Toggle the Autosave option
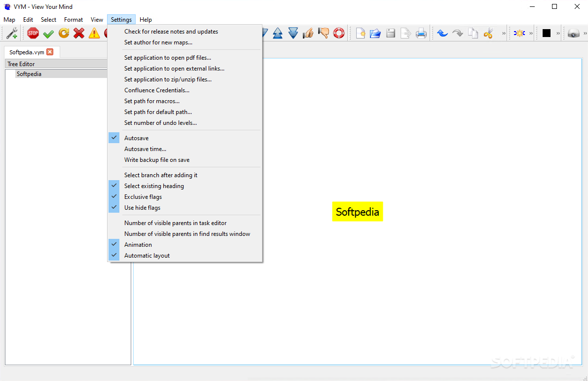 point(185,138)
